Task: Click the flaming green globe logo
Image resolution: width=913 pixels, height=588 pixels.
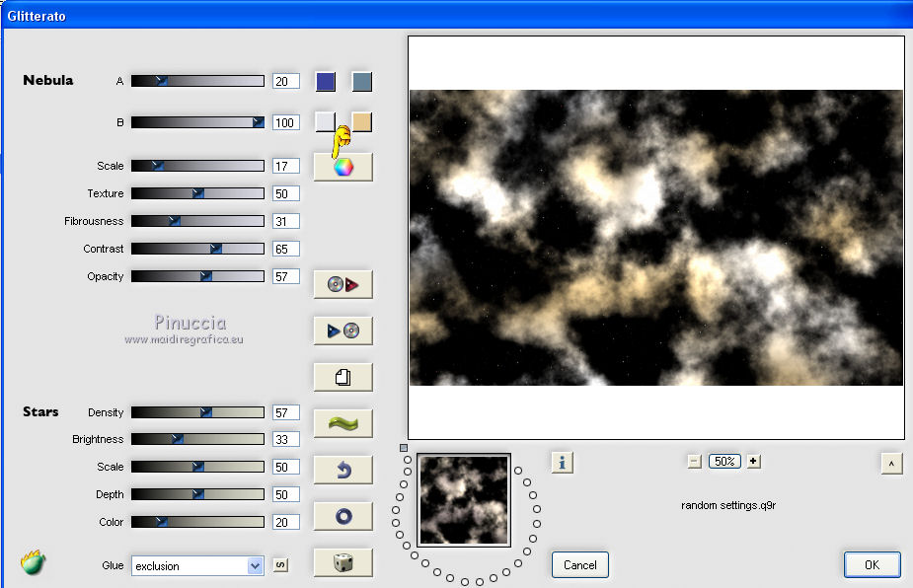Action: click(34, 562)
